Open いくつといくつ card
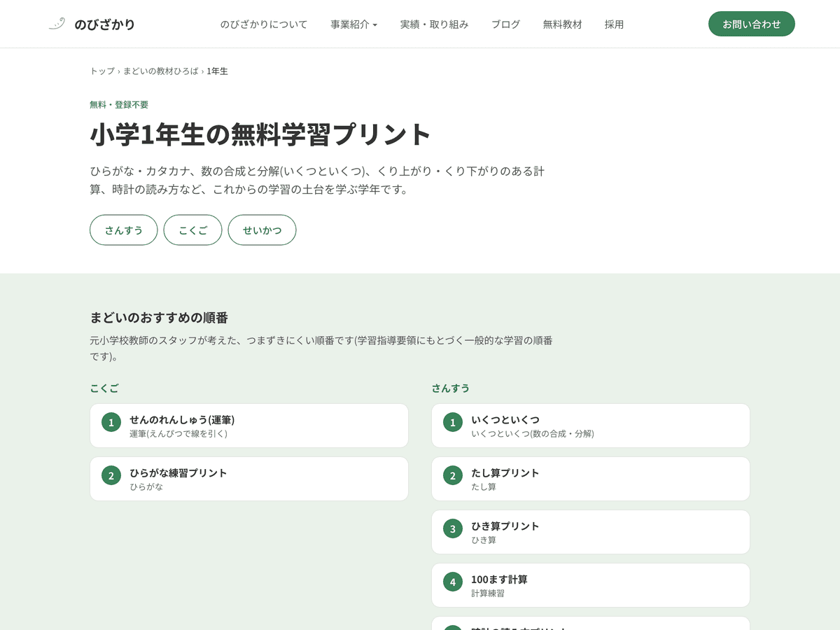The width and height of the screenshot is (840, 630). [591, 426]
